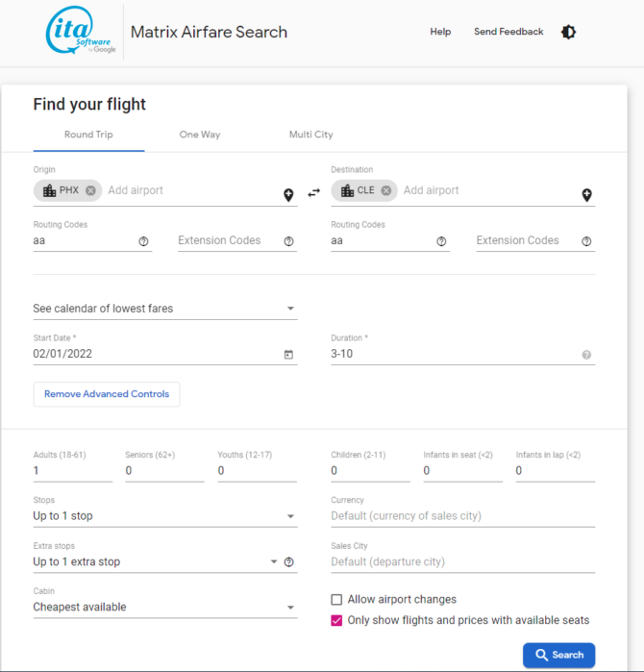The image size is (644, 672).
Task: Click the Seniors (62+) count field
Action: (x=164, y=470)
